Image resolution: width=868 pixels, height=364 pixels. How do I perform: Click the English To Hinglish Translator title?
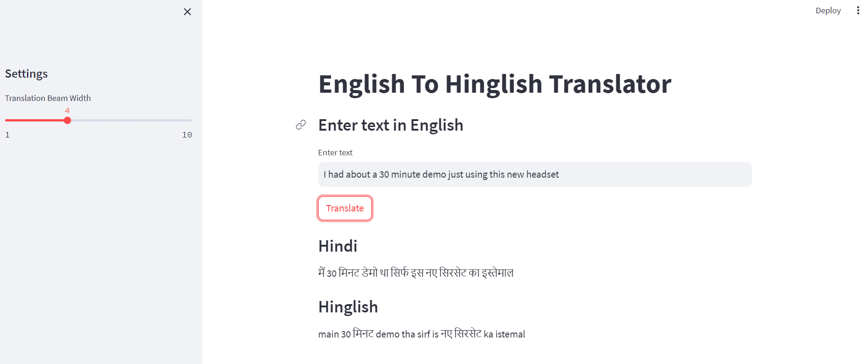tap(494, 84)
